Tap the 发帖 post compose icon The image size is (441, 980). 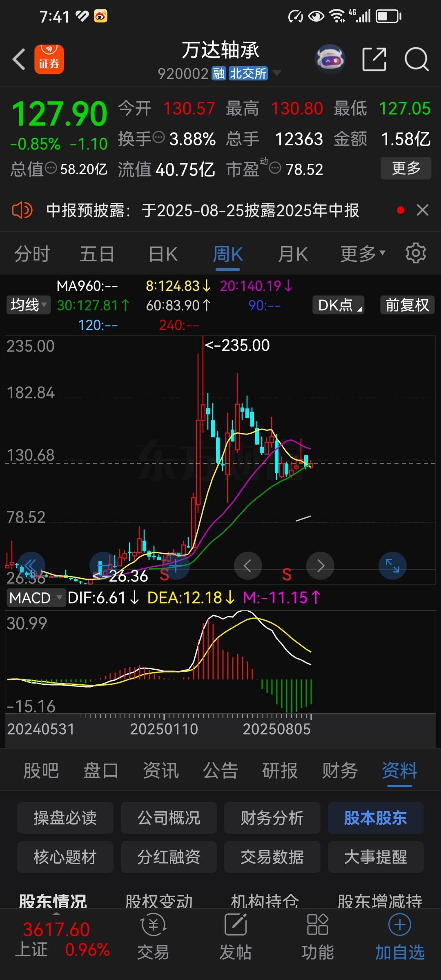[236, 925]
